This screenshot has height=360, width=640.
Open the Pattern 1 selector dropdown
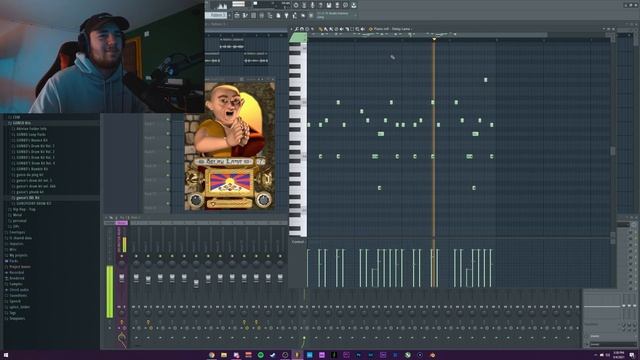[x=216, y=15]
